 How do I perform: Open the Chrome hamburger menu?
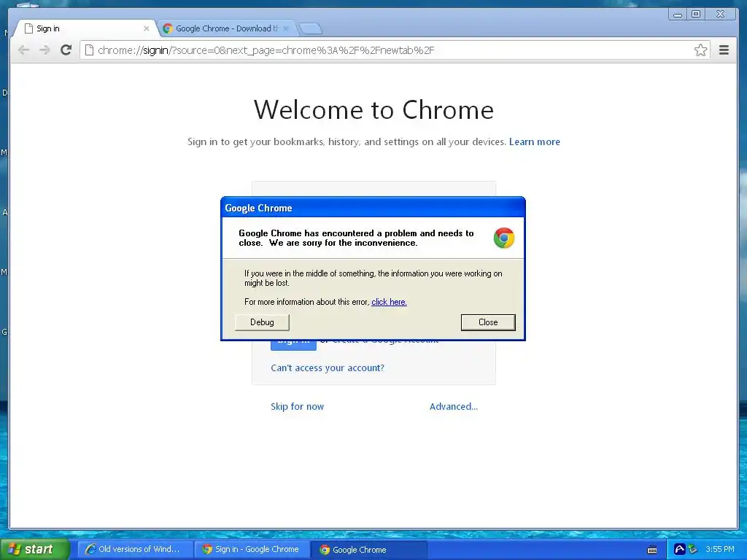724,50
